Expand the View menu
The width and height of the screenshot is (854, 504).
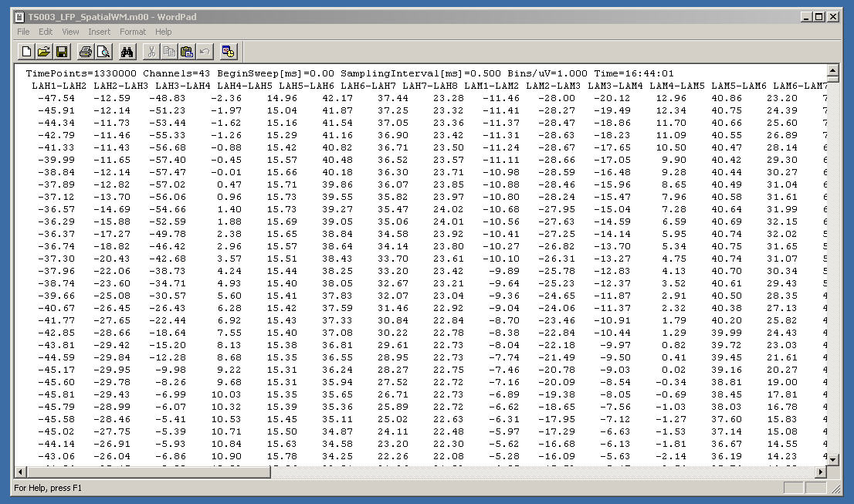tap(70, 32)
